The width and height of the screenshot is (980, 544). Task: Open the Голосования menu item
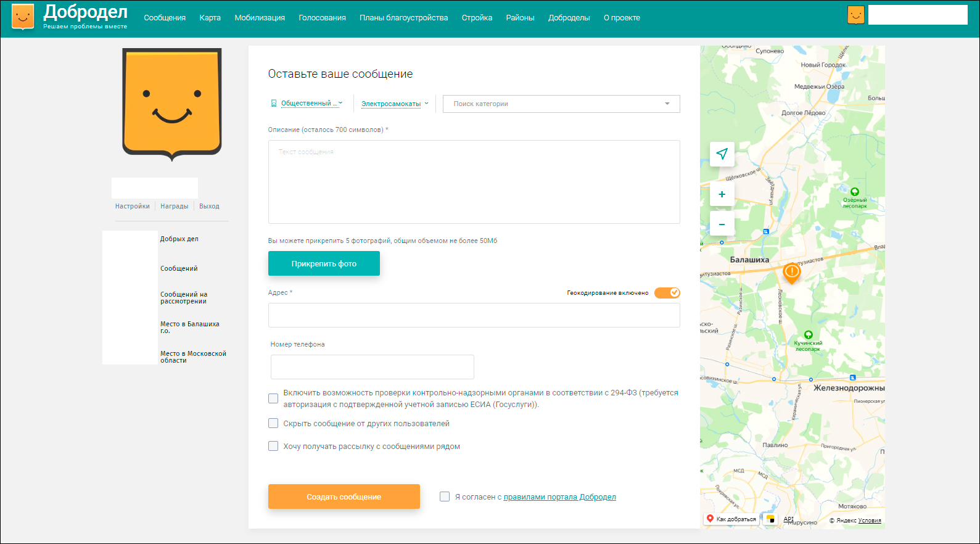322,18
